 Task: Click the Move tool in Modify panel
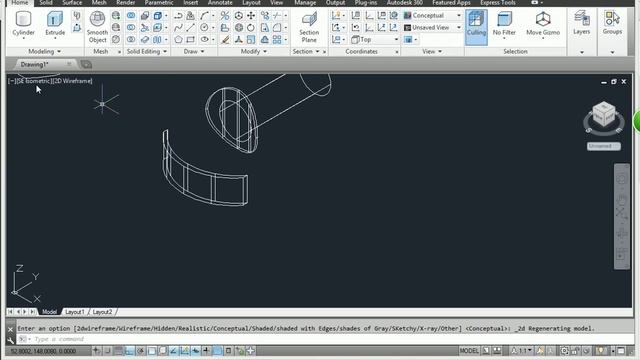(251, 16)
